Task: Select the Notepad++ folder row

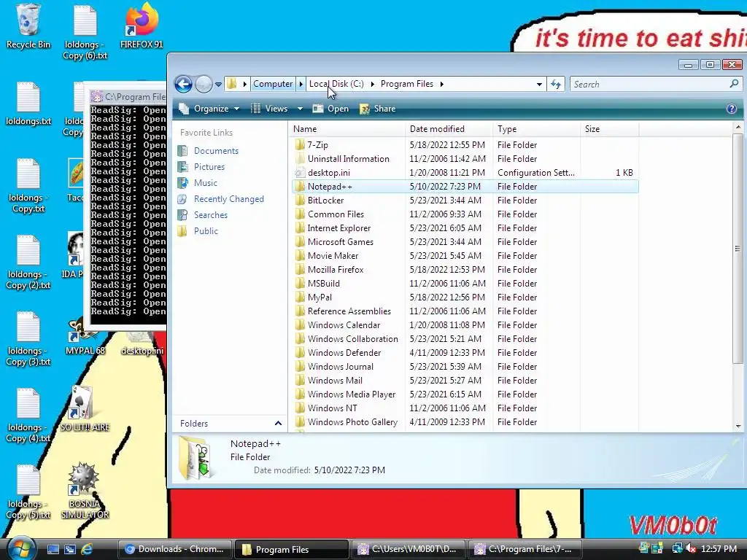Action: (x=465, y=187)
